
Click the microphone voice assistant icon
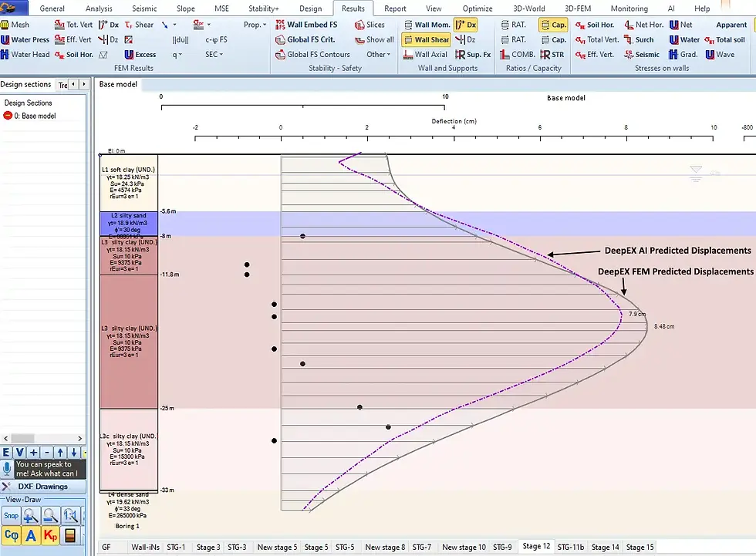tap(7, 468)
